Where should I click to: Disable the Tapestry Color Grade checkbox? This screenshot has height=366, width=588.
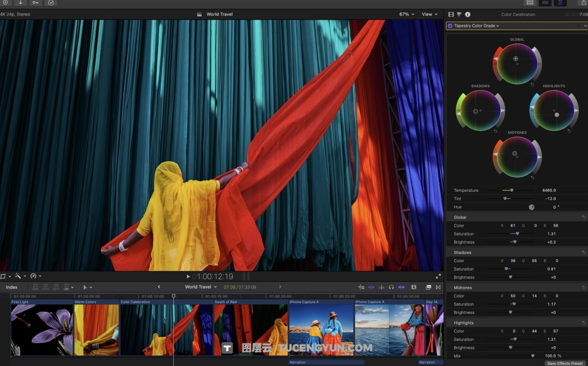tap(450, 25)
